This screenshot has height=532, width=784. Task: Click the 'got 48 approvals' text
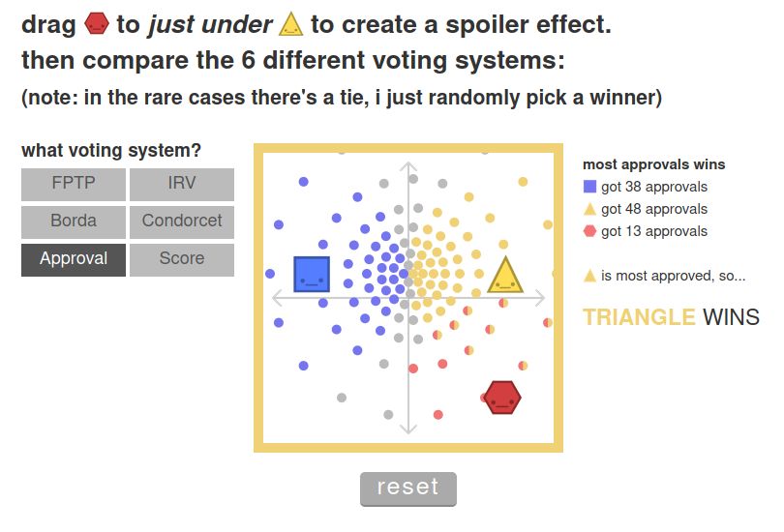(654, 209)
